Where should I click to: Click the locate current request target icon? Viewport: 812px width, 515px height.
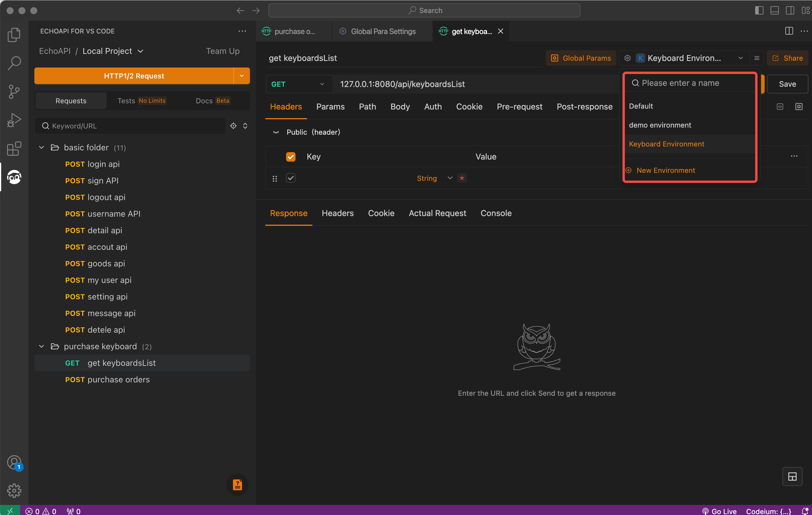233,126
